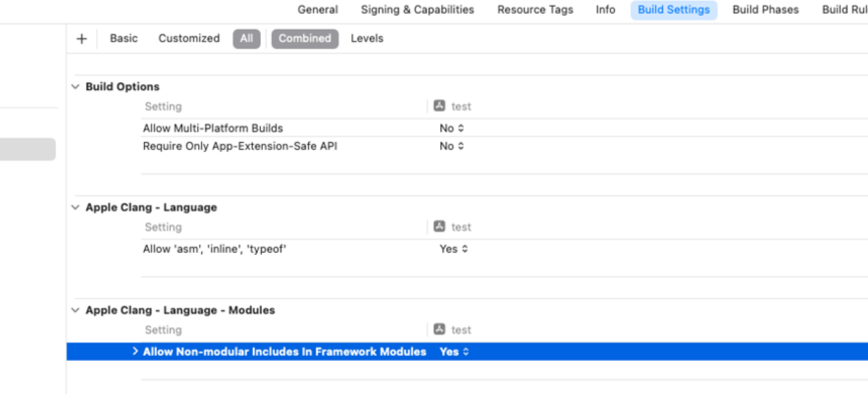This screenshot has width=868, height=394.
Task: Switch to Levels view
Action: coord(367,39)
